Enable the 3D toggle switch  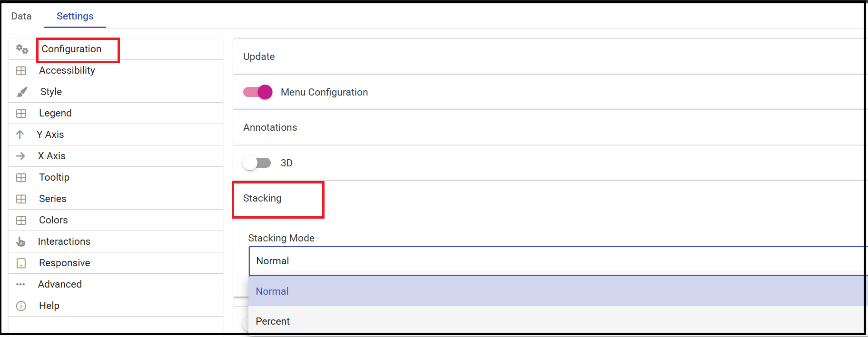(256, 163)
